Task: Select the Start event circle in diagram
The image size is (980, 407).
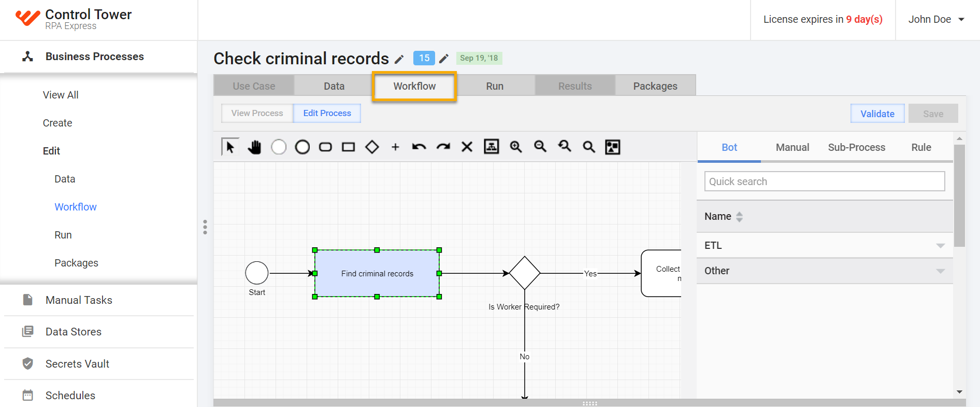Action: pyautogui.click(x=257, y=273)
